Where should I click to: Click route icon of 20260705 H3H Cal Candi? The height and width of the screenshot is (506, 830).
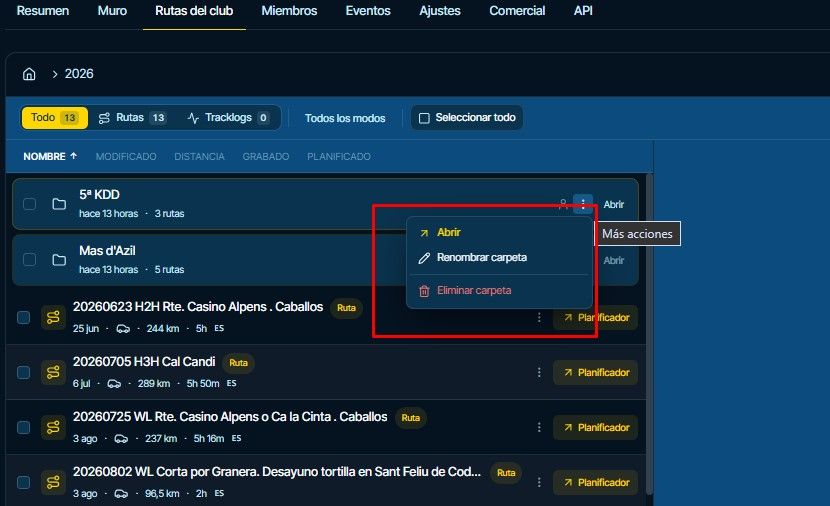tap(53, 372)
